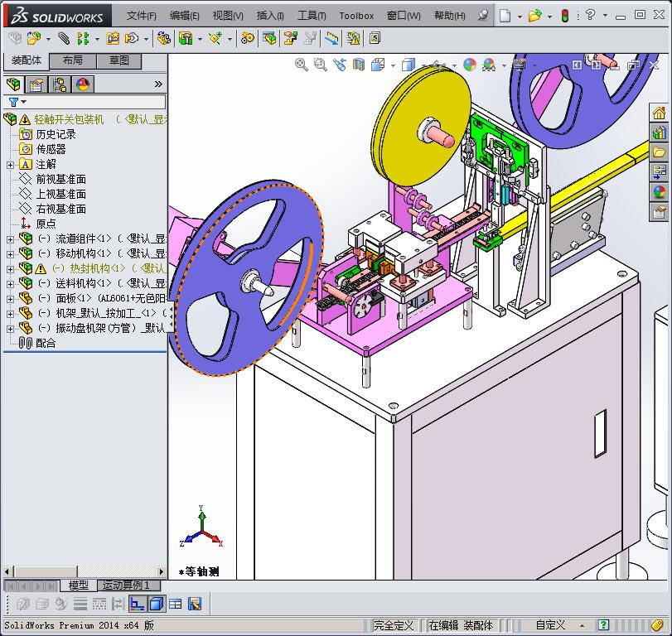This screenshot has height=636, width=672.
Task: Select 历史记录 in the feature tree
Action: point(56,134)
